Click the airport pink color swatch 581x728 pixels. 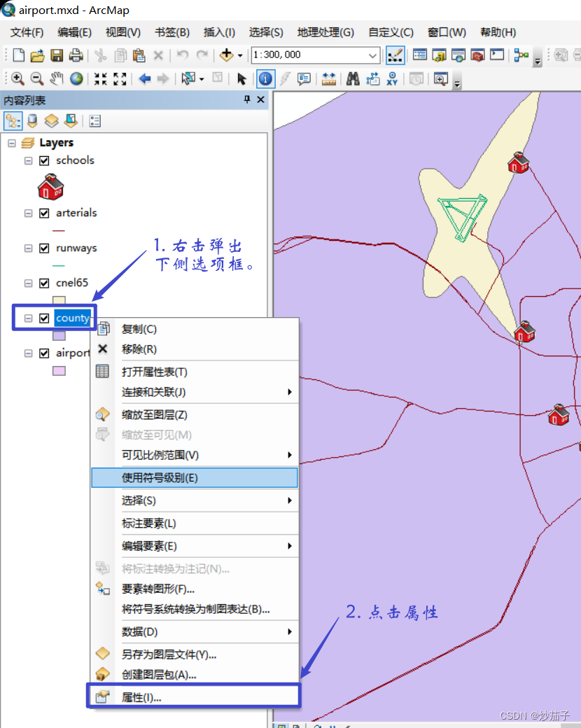pyautogui.click(x=59, y=371)
